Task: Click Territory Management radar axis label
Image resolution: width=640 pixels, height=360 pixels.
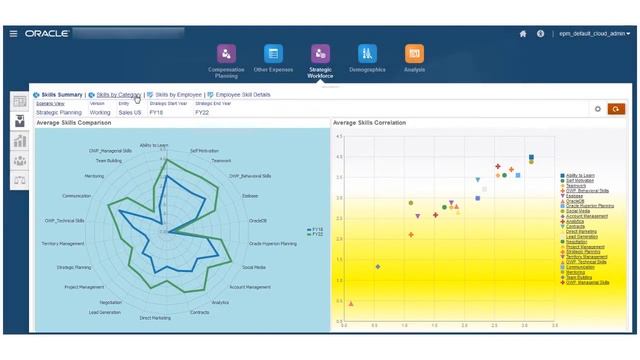Action: (x=63, y=244)
